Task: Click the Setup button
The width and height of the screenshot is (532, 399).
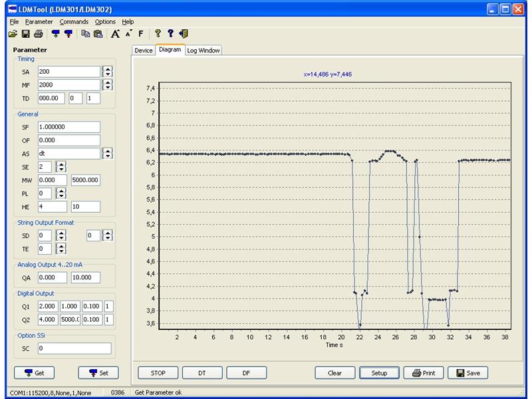Action: 379,373
